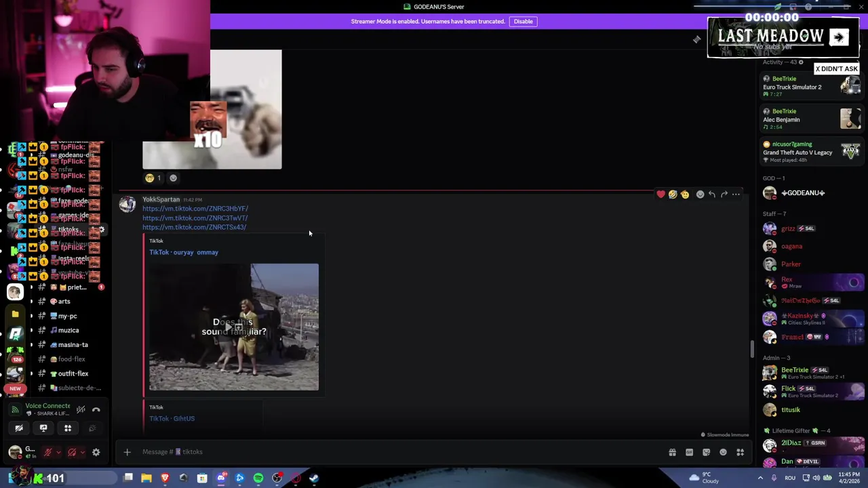Open the my-pc channel

[x=68, y=316]
